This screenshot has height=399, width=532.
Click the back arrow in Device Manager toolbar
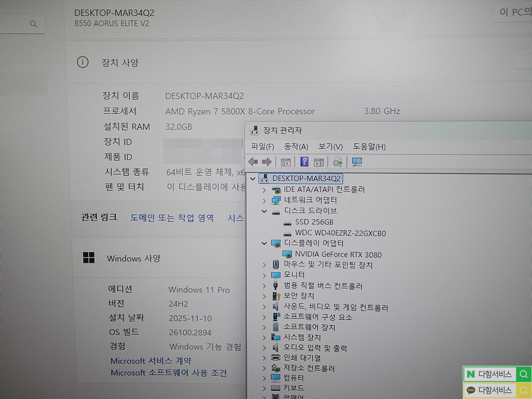pos(253,162)
